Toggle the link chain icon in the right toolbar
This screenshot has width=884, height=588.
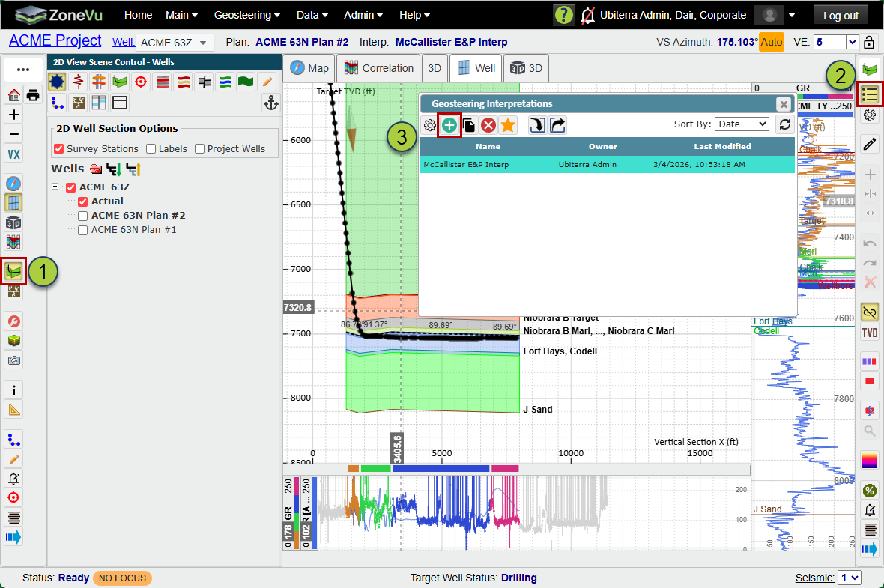pyautogui.click(x=870, y=312)
